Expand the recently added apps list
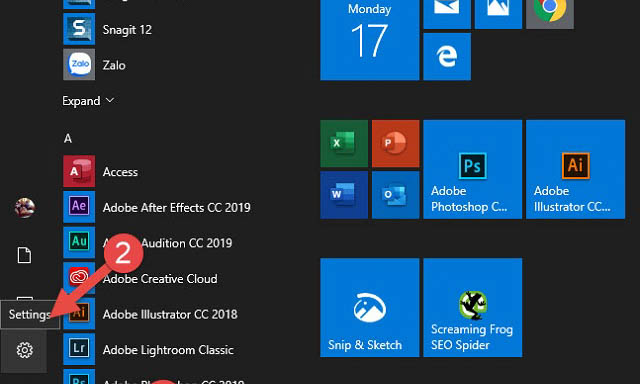The height and width of the screenshot is (384, 640). coord(88,100)
